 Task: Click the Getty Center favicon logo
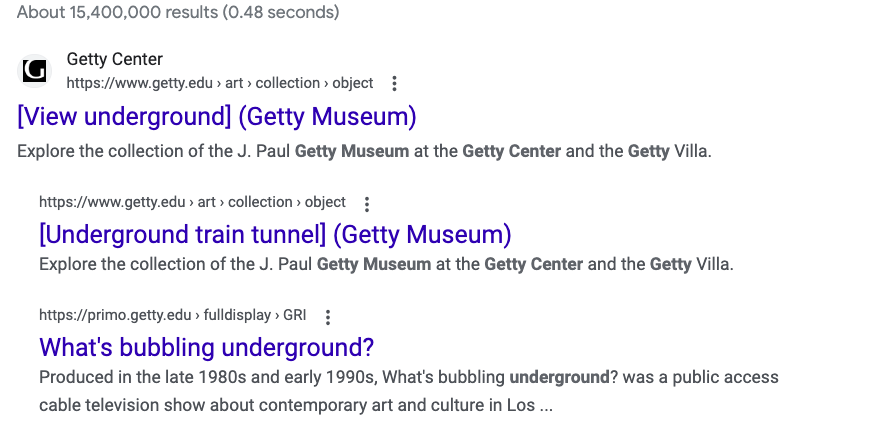point(34,71)
